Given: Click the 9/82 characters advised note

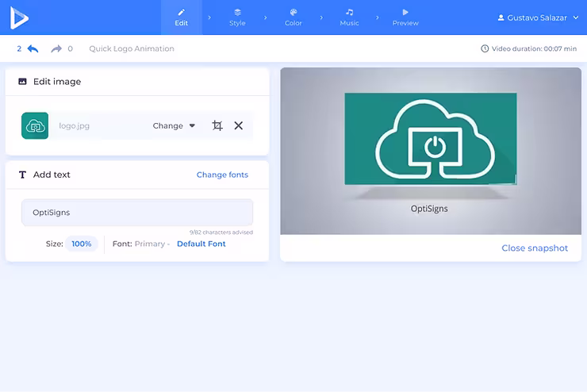Looking at the screenshot, I should [221, 233].
